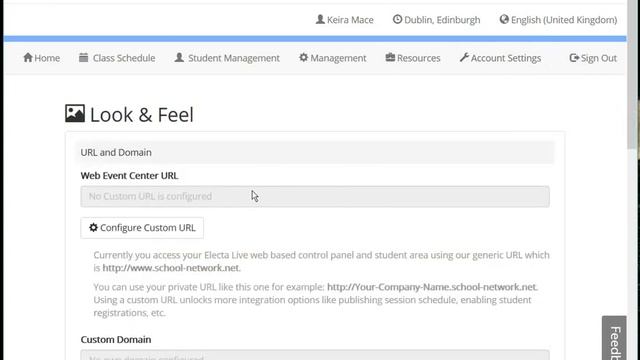Open the Home menu item
Image resolution: width=640 pixels, height=360 pixels.
(x=42, y=58)
